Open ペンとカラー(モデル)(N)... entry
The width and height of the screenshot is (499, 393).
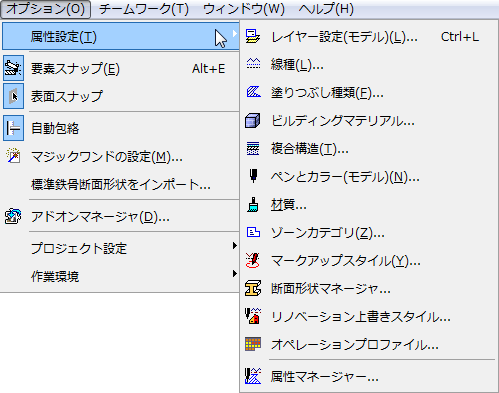pos(345,177)
